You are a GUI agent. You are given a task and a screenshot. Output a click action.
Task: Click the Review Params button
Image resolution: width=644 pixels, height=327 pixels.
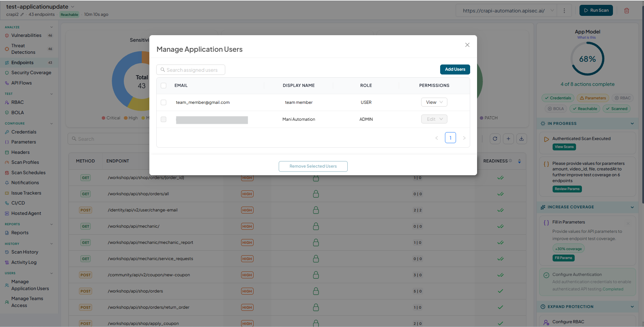point(567,189)
